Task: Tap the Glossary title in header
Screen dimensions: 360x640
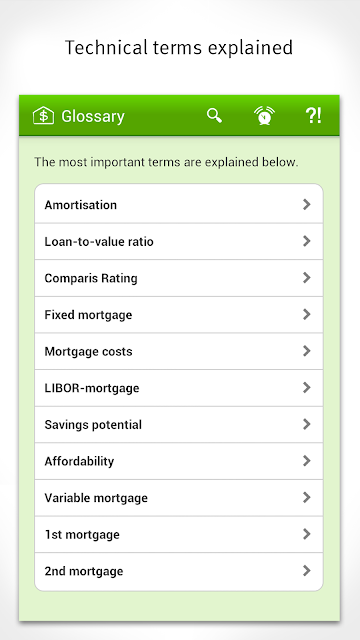Action: point(93,116)
